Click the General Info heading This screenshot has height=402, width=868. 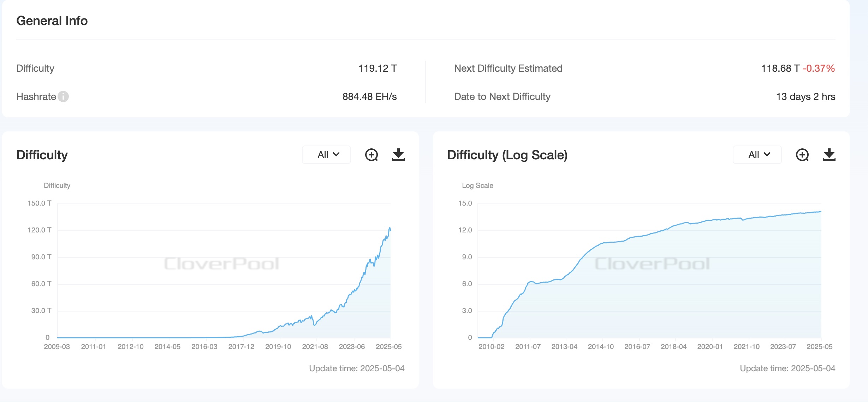point(52,21)
